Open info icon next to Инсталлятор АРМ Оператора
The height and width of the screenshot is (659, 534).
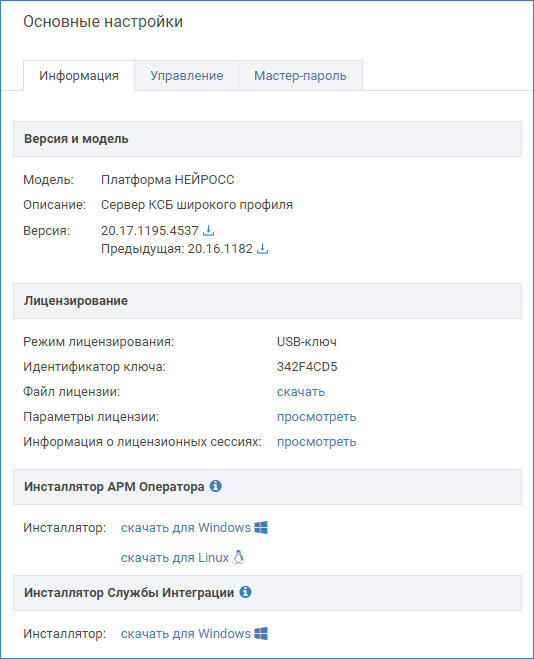tap(216, 486)
